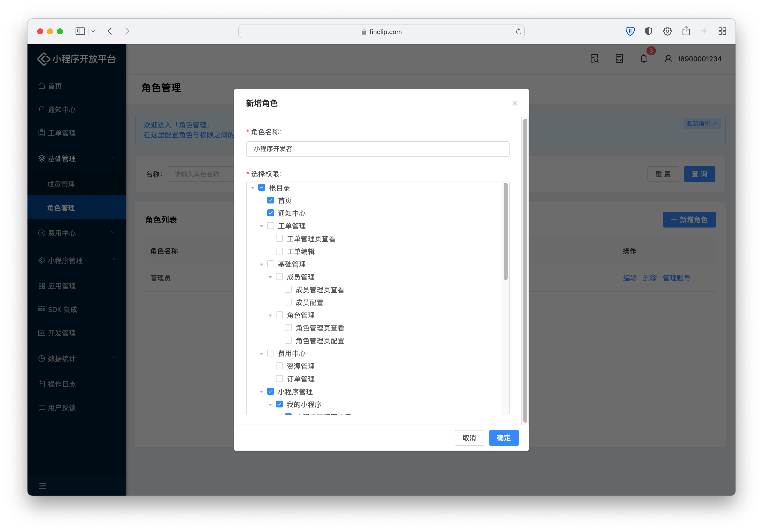Check the 订单管理 checkbox

point(279,379)
